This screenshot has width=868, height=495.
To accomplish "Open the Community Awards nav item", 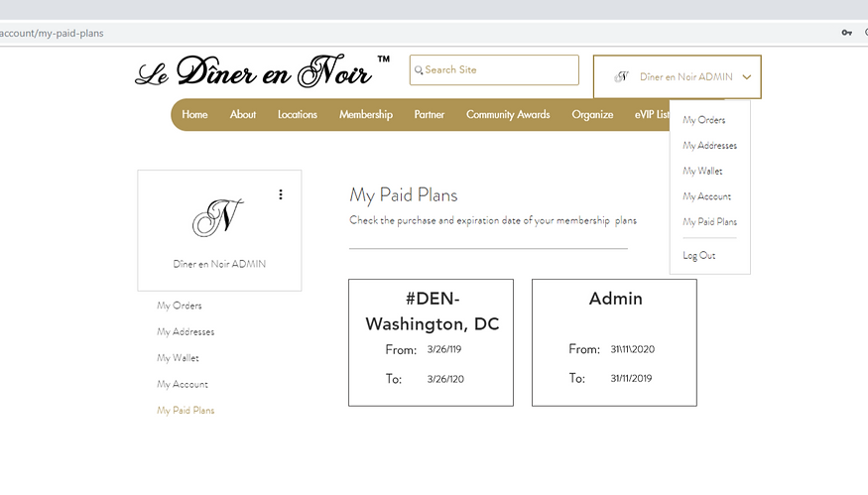I will coord(508,115).
